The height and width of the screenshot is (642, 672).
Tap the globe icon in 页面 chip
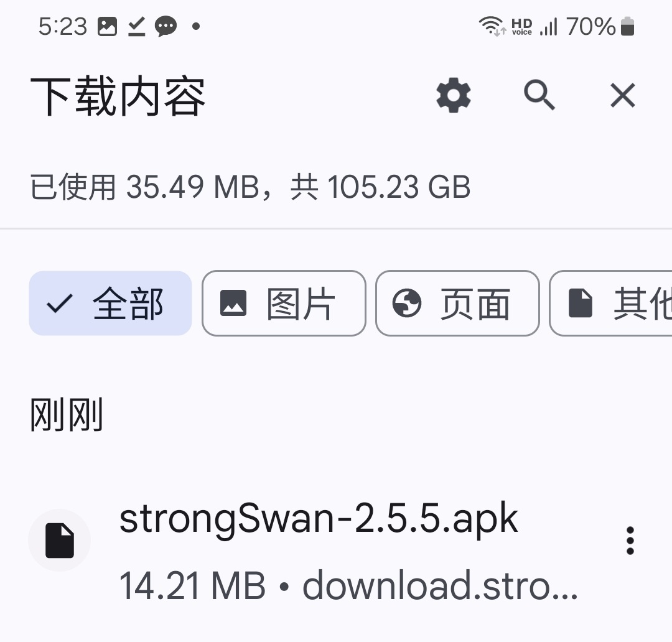[x=407, y=303]
